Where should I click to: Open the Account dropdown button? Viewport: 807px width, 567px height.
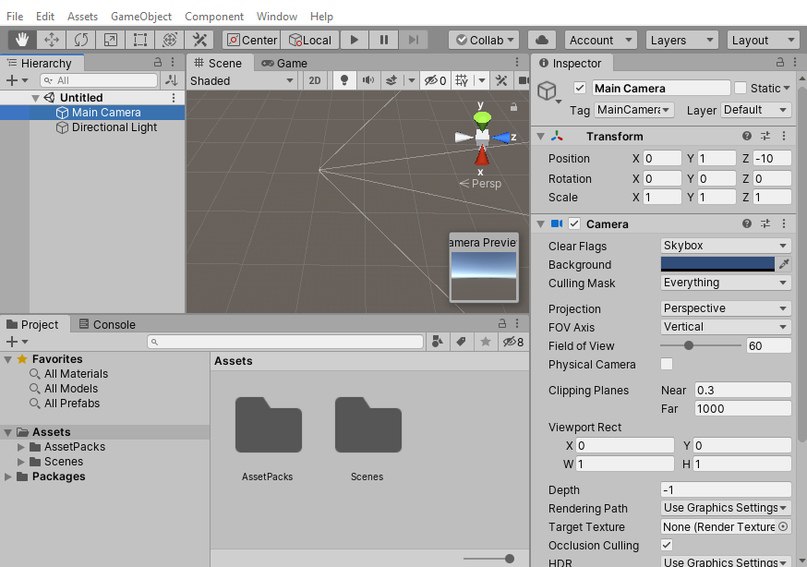coord(600,40)
